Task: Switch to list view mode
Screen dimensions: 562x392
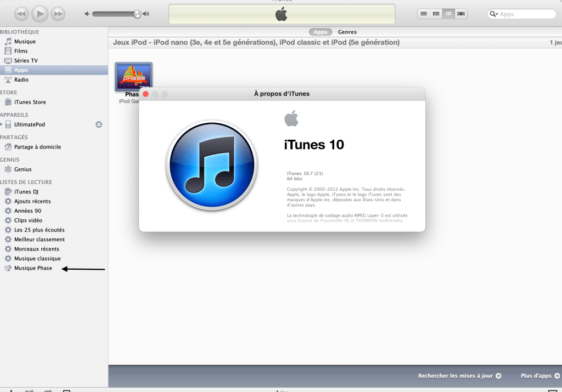Action: click(424, 14)
